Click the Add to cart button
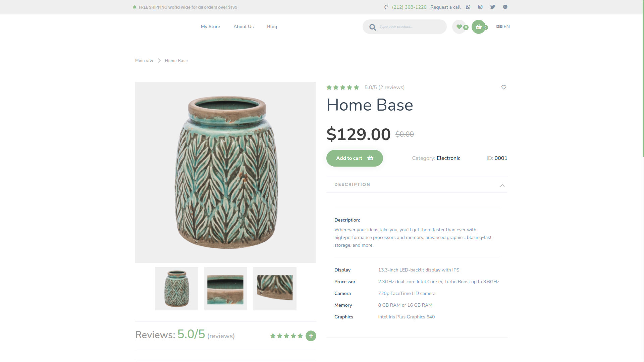 pyautogui.click(x=355, y=158)
